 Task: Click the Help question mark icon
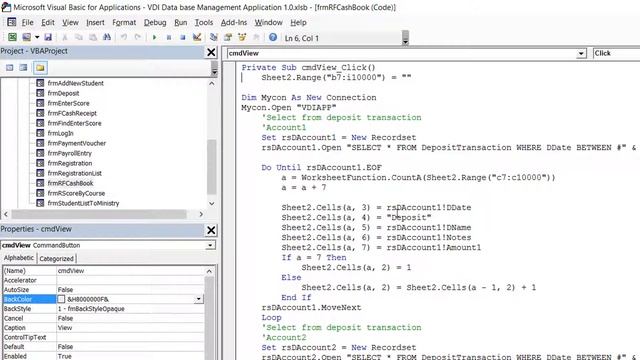tap(273, 38)
